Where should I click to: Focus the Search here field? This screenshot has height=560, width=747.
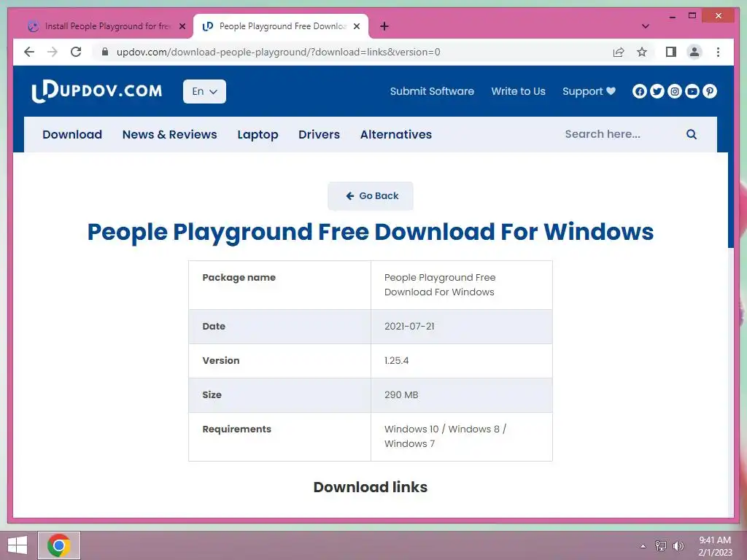(x=619, y=134)
